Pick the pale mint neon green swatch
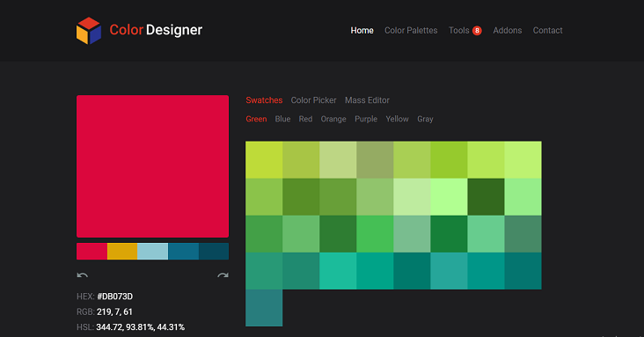 click(x=449, y=197)
